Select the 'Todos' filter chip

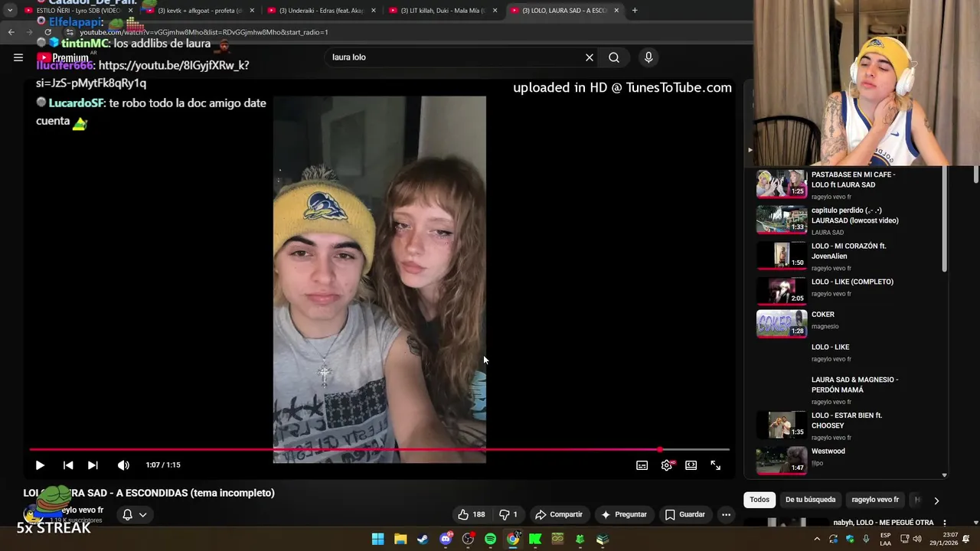click(759, 500)
